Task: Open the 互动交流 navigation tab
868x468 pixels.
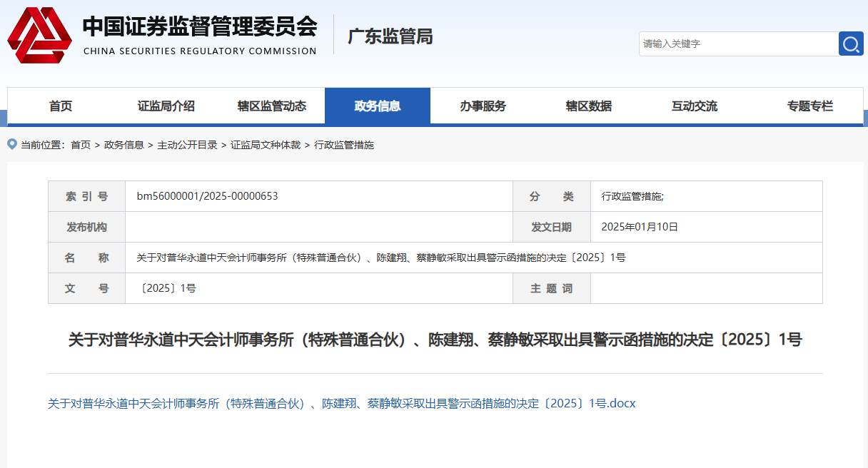Action: [x=695, y=106]
